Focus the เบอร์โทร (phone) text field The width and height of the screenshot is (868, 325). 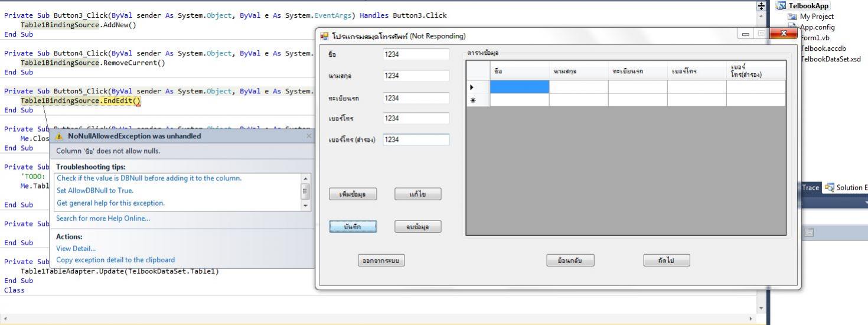[x=416, y=118]
